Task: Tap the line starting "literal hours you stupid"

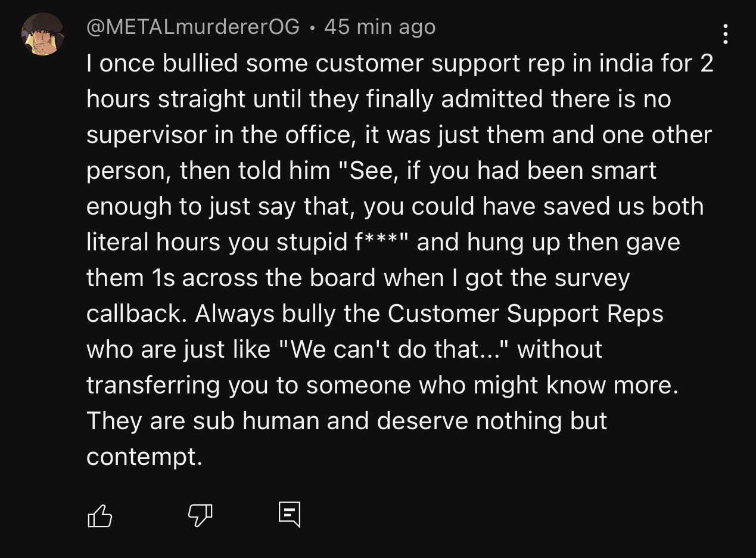Action: (x=383, y=242)
